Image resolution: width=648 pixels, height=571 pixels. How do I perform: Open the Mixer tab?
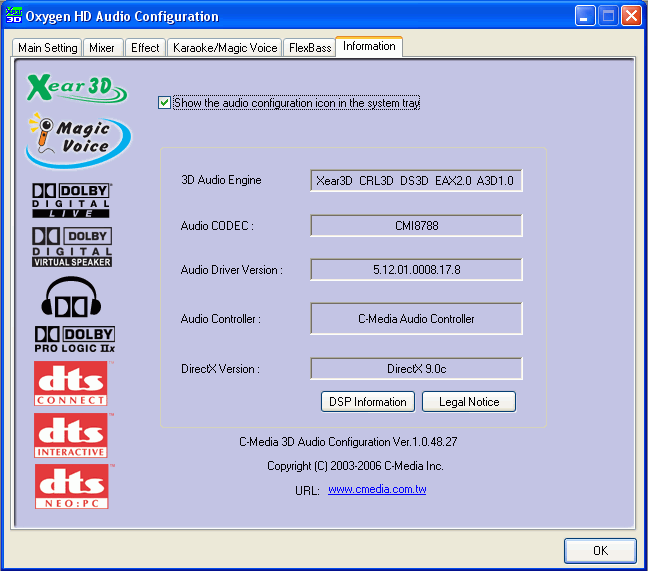(102, 48)
